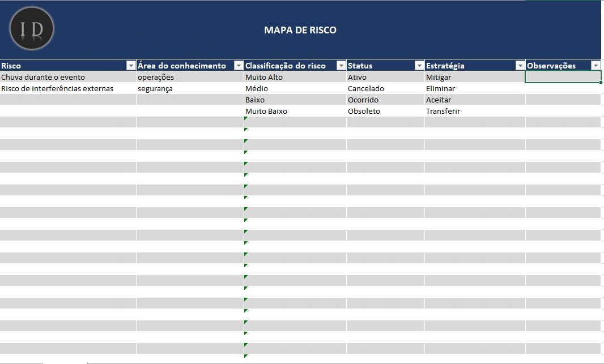Expand the Classificação do risco filter arrow
The width and height of the screenshot is (604, 364).
pyautogui.click(x=341, y=66)
